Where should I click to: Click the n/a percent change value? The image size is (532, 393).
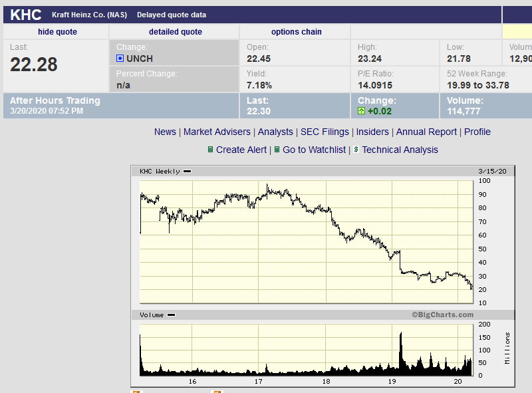tap(123, 85)
